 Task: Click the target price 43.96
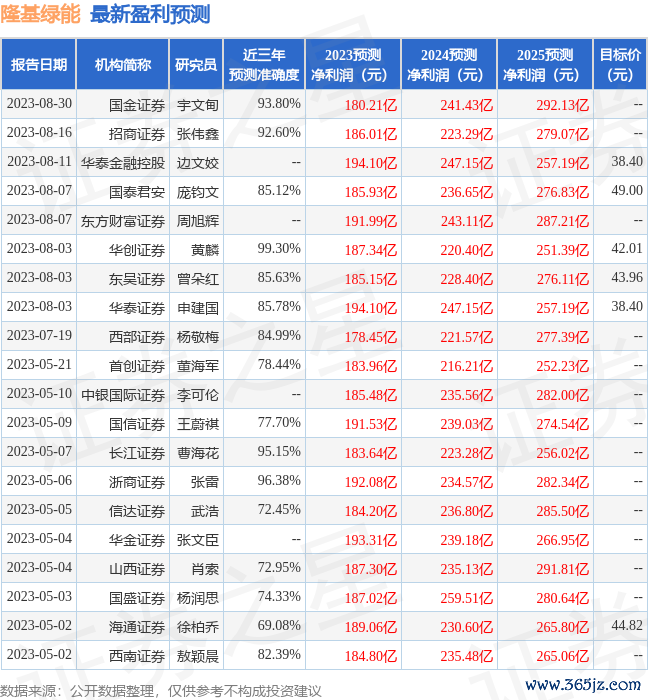click(627, 278)
